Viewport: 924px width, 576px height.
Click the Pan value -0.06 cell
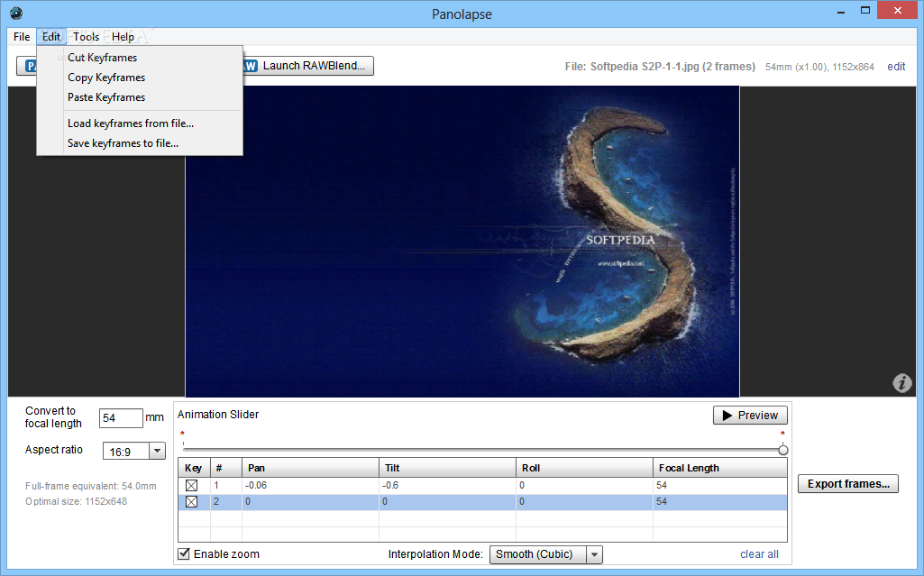coord(310,485)
